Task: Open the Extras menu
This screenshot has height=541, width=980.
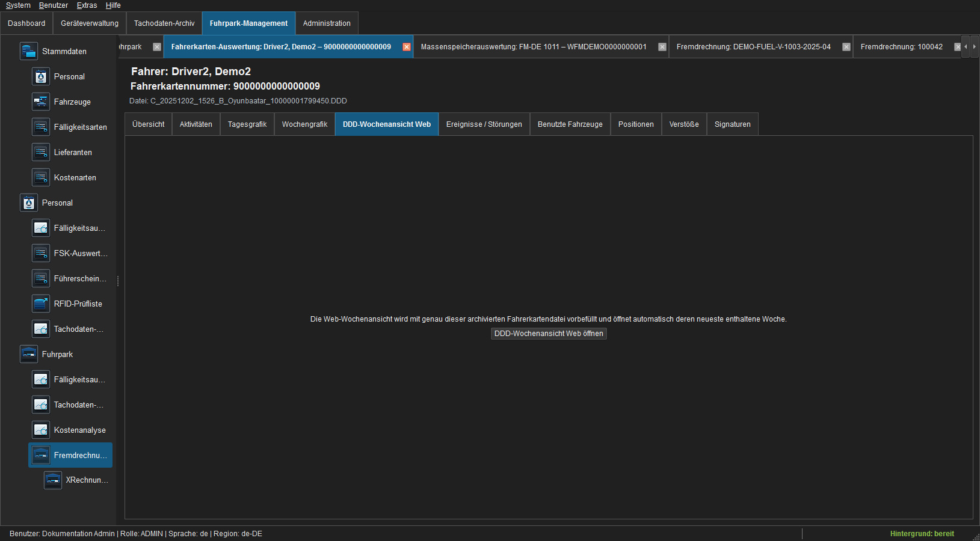Action: (87, 5)
